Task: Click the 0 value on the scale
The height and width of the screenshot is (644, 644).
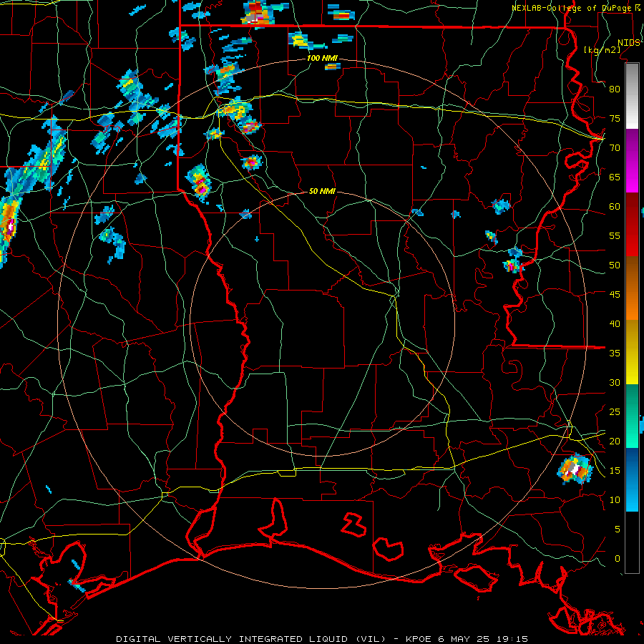Action: click(x=618, y=559)
